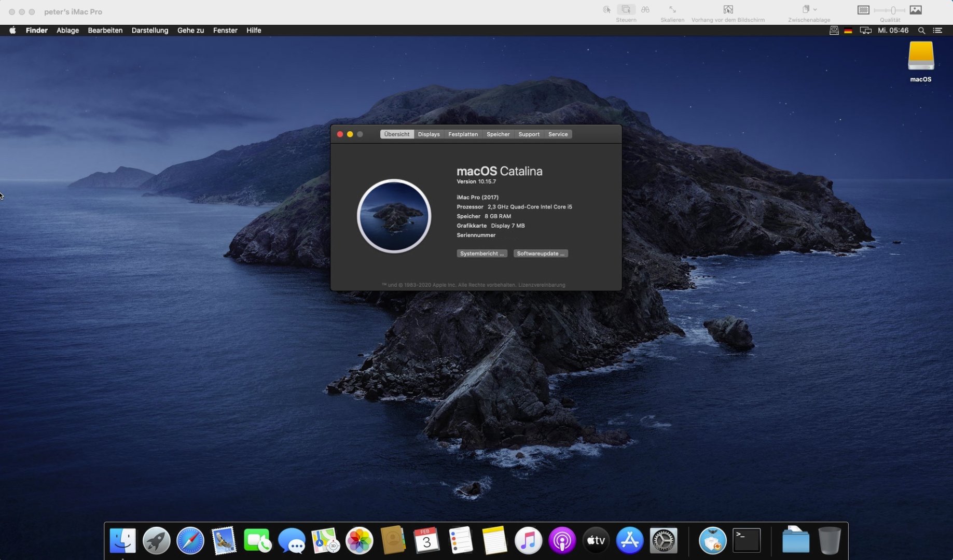This screenshot has width=953, height=560.
Task: Toggle Skalieren scaling in toolbar
Action: [672, 10]
